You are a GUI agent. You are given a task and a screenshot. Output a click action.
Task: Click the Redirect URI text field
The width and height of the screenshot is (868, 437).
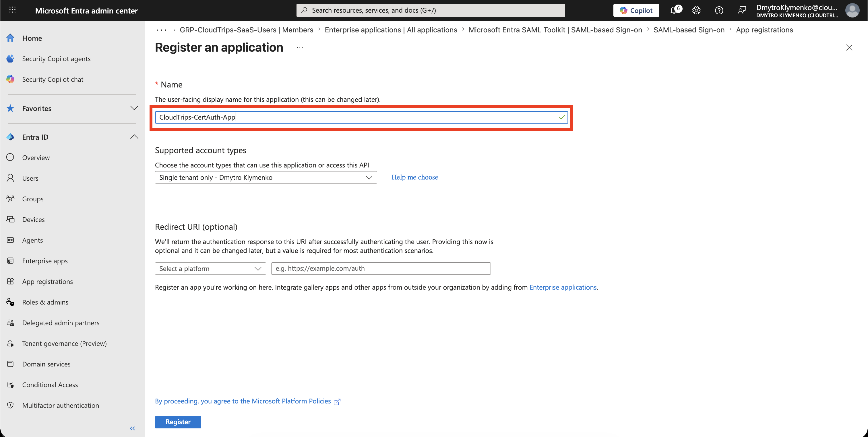tap(381, 268)
